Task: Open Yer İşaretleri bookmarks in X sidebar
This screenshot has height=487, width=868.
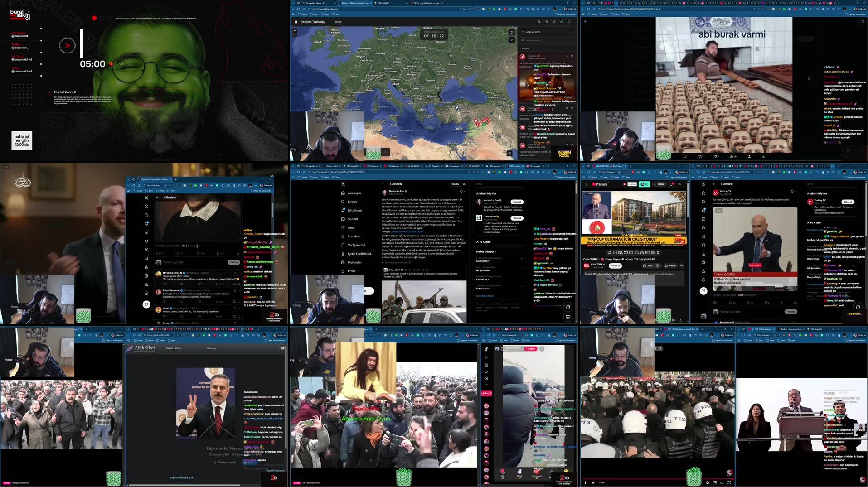Action: 356,245
